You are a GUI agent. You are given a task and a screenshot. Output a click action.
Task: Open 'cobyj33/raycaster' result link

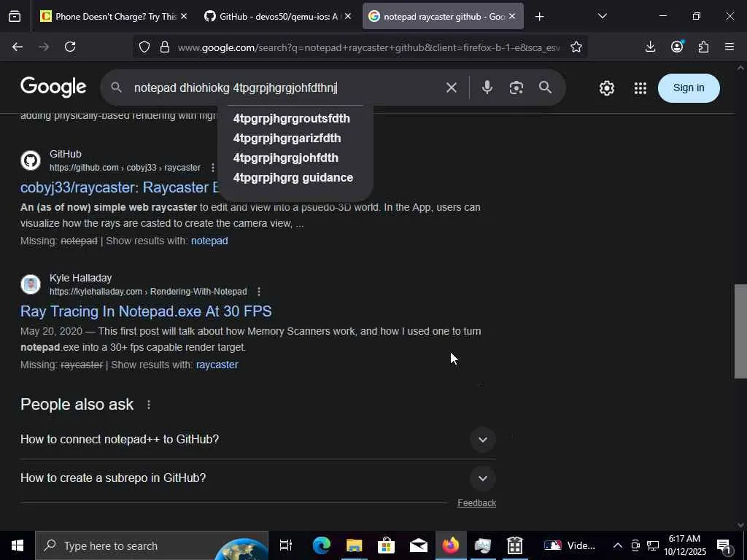[x=119, y=187]
